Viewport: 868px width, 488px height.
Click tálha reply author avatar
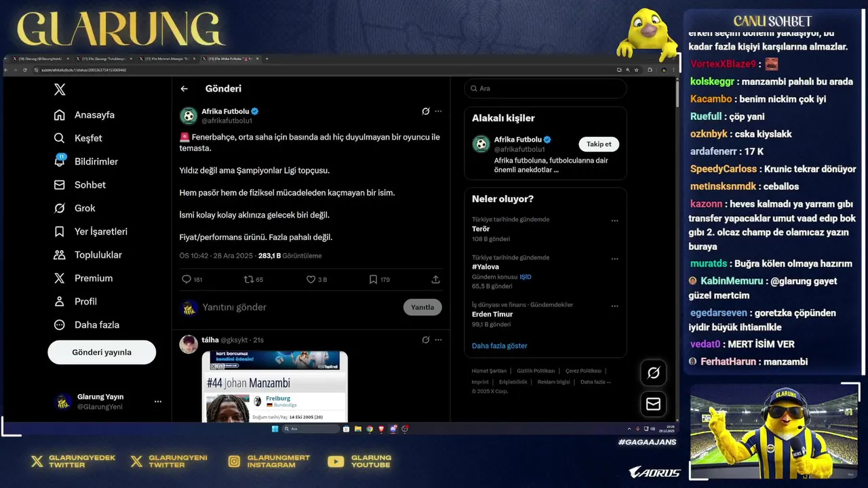pyautogui.click(x=188, y=344)
